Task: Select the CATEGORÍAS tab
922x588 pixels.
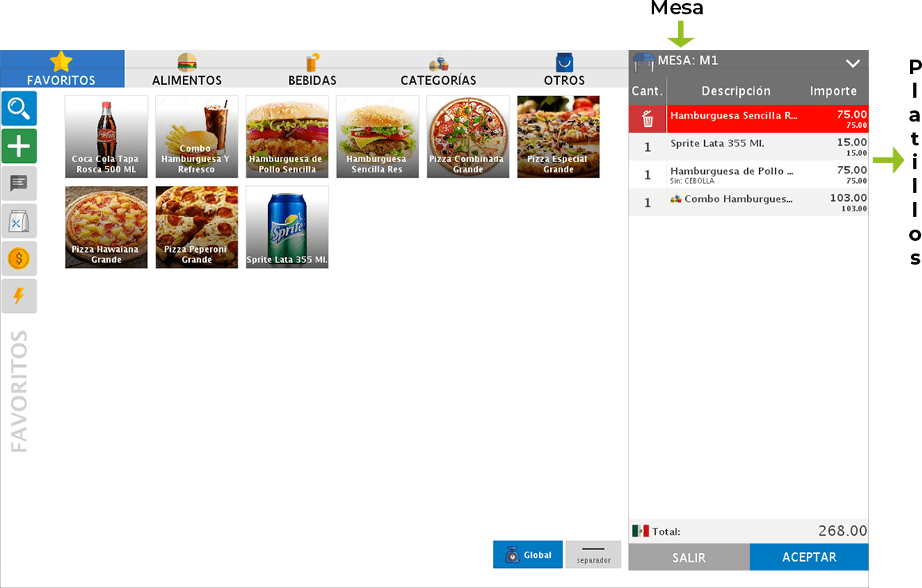Action: tap(438, 70)
